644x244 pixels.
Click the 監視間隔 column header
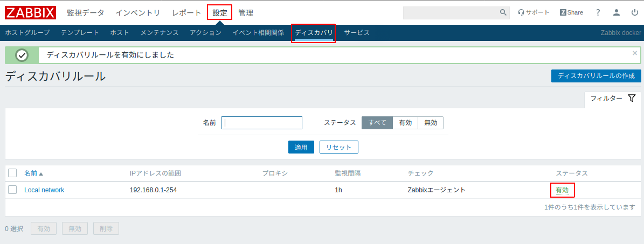[348, 173]
